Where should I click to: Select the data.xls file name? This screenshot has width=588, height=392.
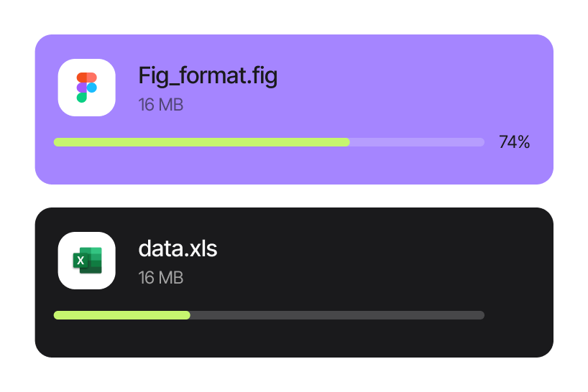point(178,248)
